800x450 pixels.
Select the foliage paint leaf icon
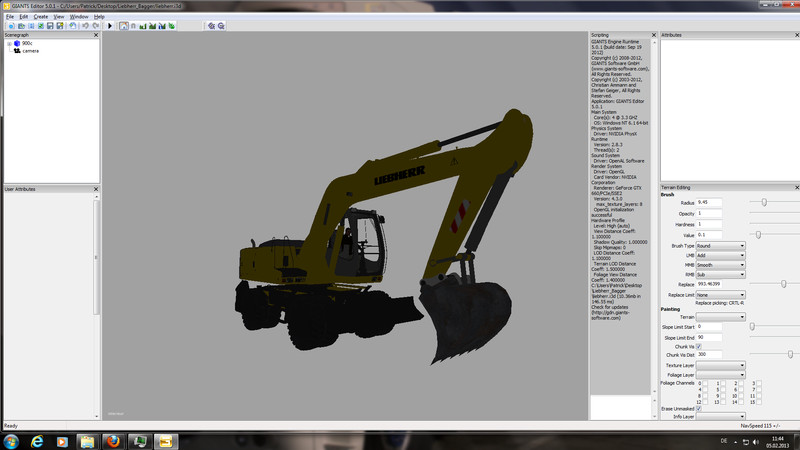pyautogui.click(x=171, y=26)
